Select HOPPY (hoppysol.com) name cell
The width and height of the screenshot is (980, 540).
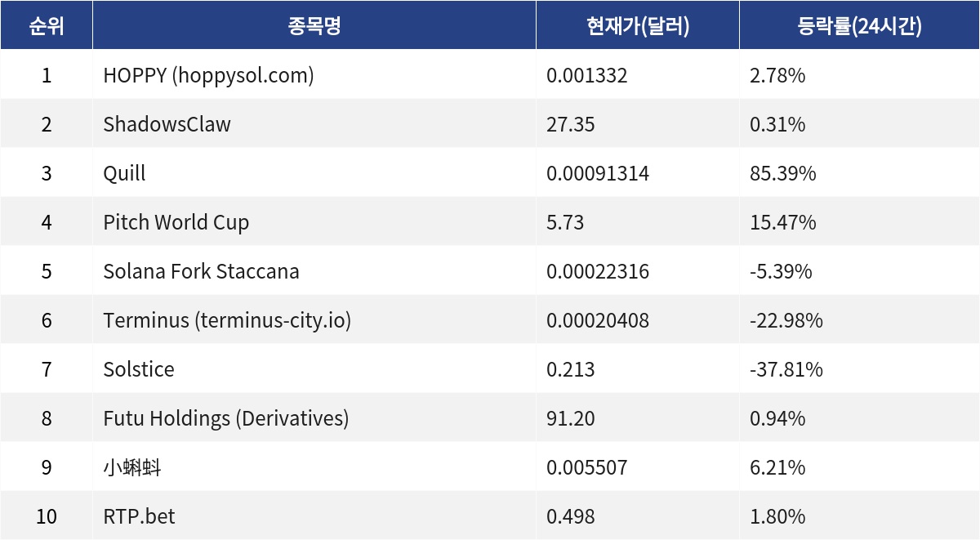click(x=314, y=75)
